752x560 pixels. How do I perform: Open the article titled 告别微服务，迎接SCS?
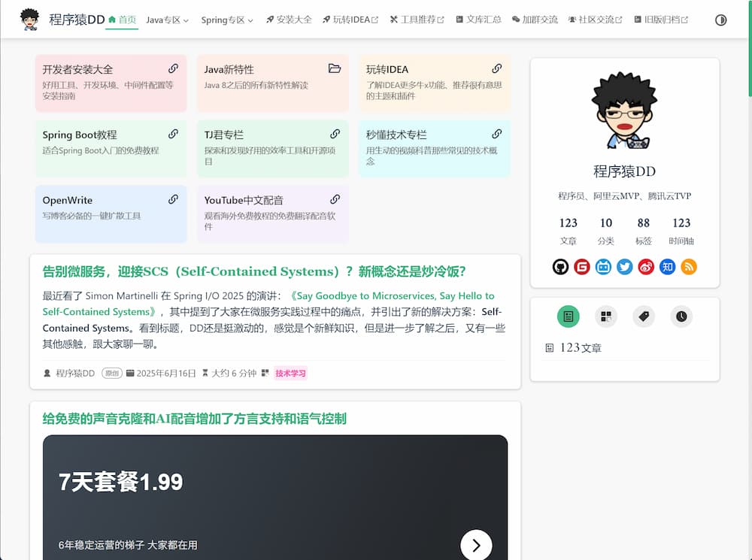pyautogui.click(x=254, y=271)
